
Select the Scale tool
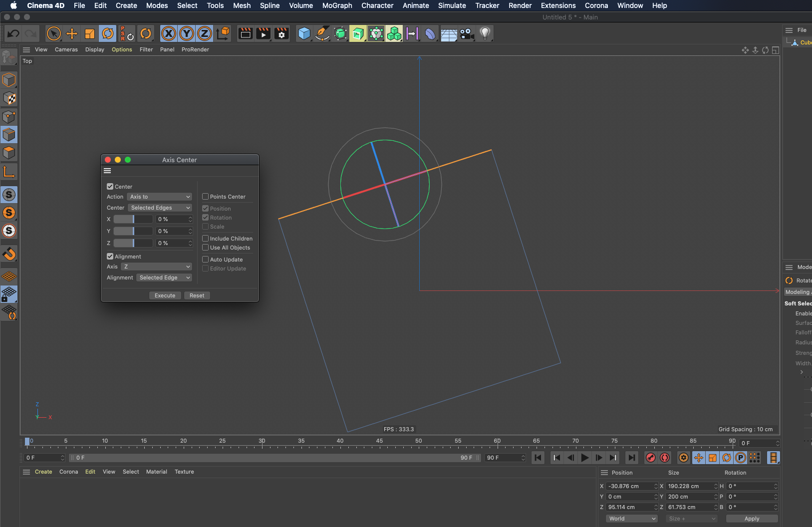pyautogui.click(x=90, y=34)
